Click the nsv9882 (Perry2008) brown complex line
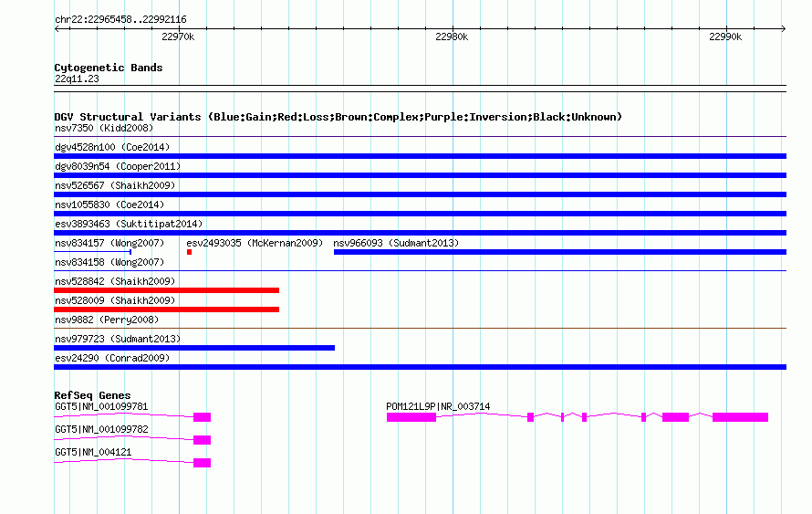 point(420,328)
